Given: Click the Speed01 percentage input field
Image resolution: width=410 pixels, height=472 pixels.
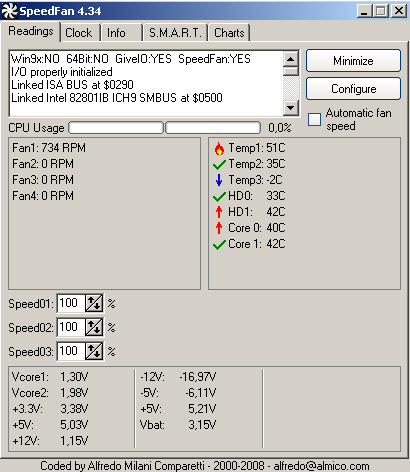Looking at the screenshot, I should pyautogui.click(x=71, y=303).
